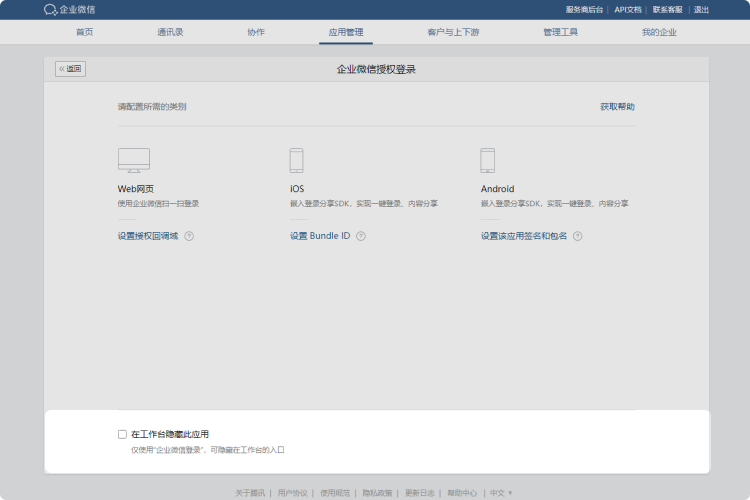Viewport: 750px width, 500px height.
Task: Open help tooltip beside 设置 Bundle ID
Action: coord(361,236)
